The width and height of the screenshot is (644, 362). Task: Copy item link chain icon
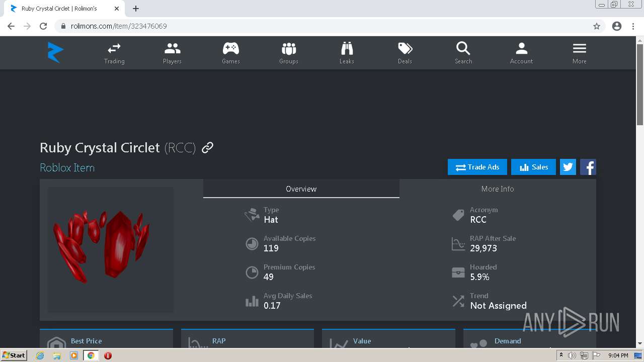207,148
